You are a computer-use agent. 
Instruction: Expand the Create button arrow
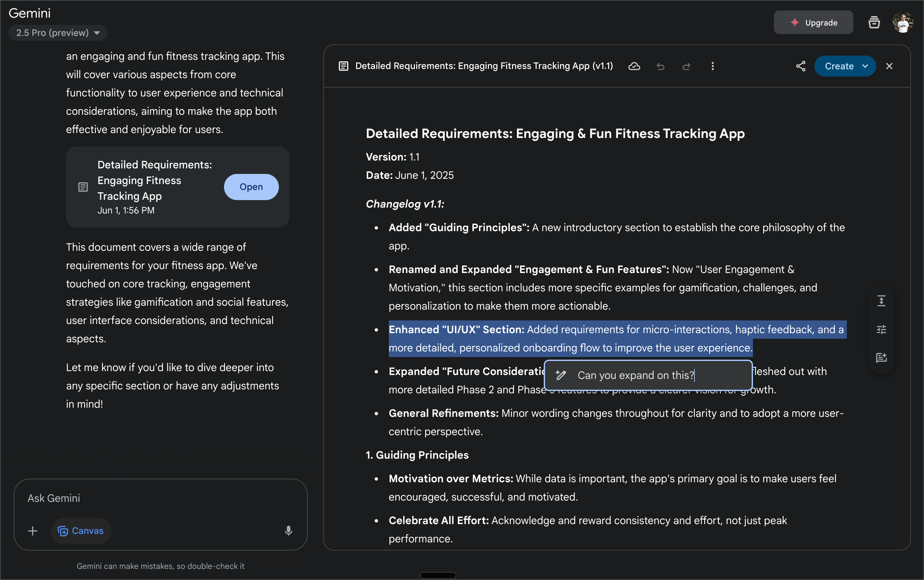pyautogui.click(x=865, y=66)
